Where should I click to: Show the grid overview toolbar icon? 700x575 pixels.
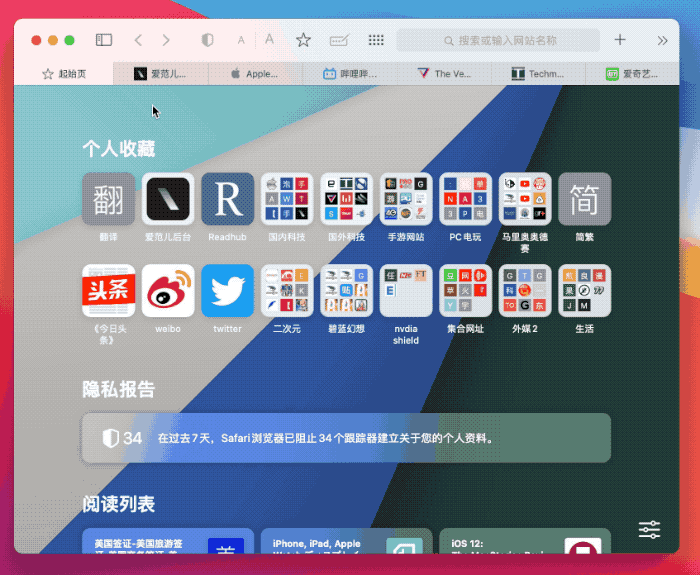[x=376, y=40]
